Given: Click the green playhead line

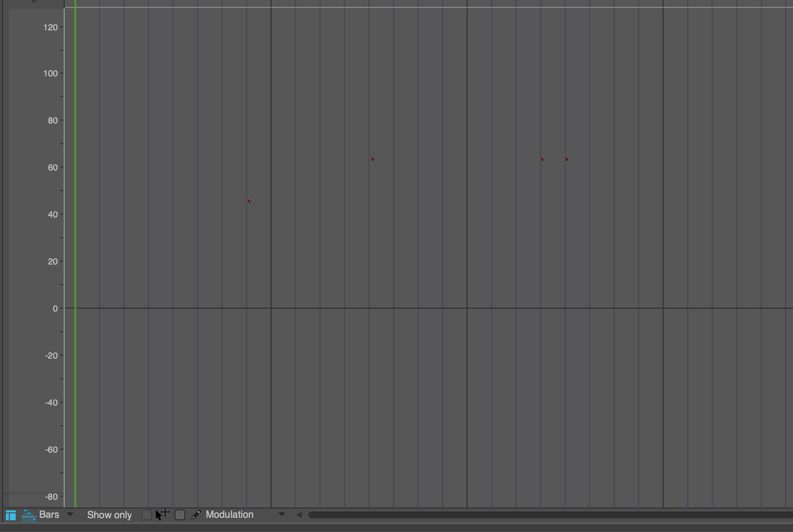Looking at the screenshot, I should 75,245.
